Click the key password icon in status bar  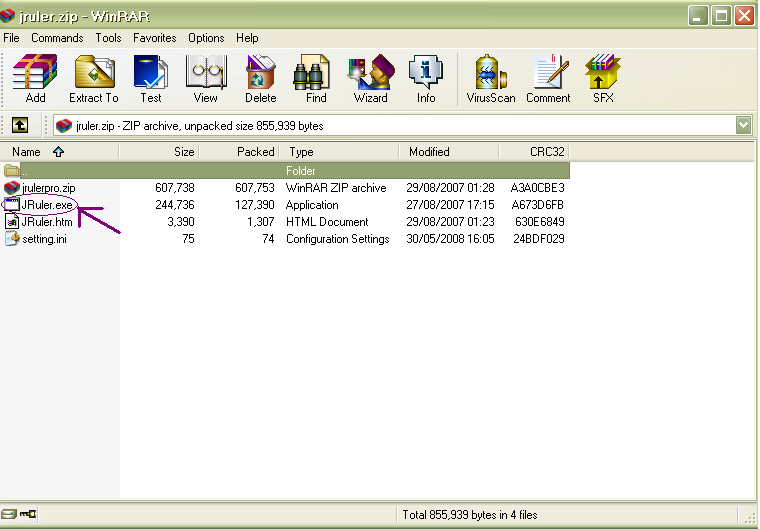28,513
